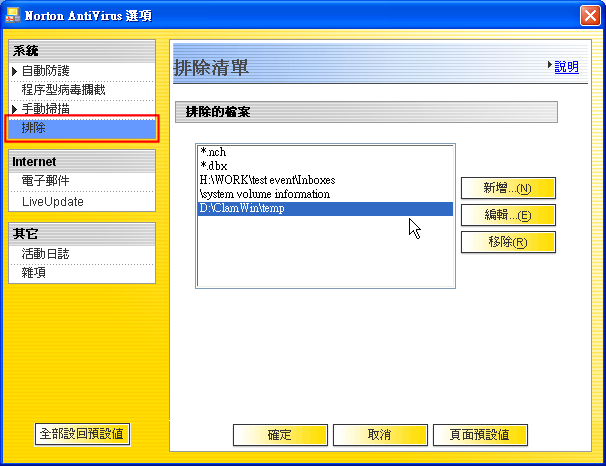Expand the 手動掃描 tree arrow

pyautogui.click(x=15, y=109)
